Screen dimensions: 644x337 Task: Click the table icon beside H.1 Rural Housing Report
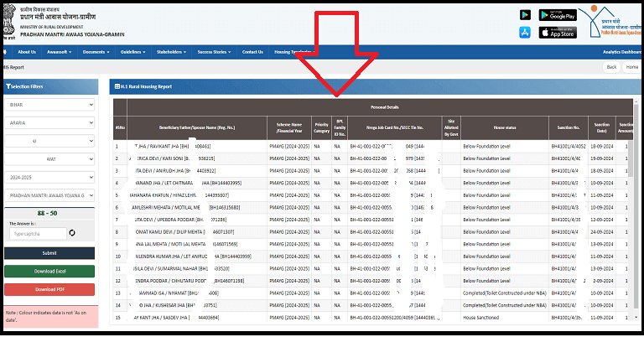(117, 86)
